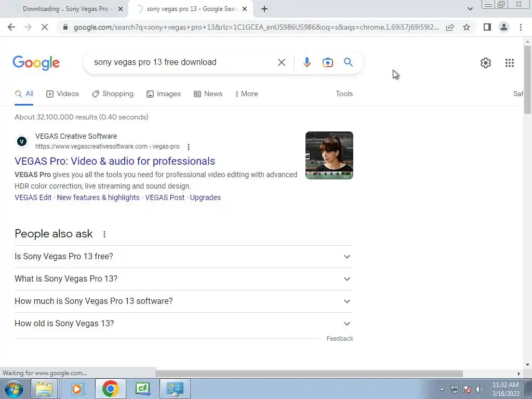The width and height of the screenshot is (532, 399).
Task: Open Google quick settings gear
Action: pos(486,63)
